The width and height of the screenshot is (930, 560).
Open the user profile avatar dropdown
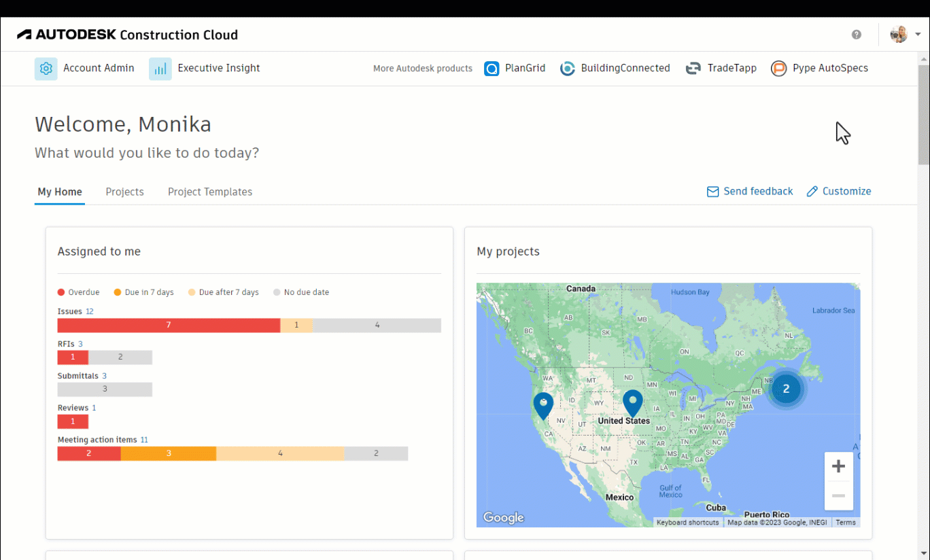click(x=906, y=35)
